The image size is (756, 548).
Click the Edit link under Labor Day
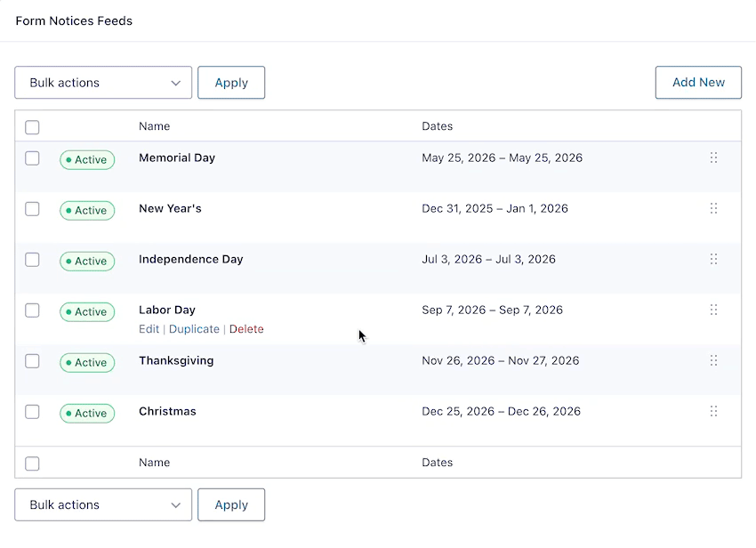pos(149,329)
